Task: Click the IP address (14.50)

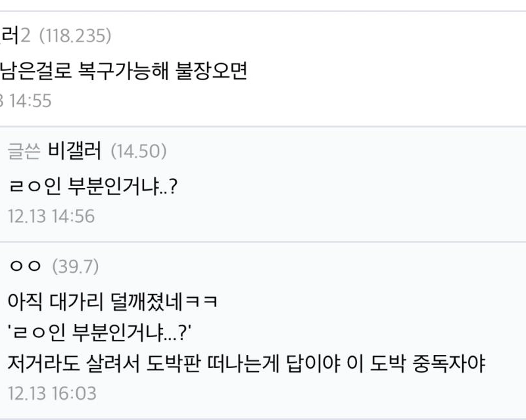Action: [x=138, y=152]
